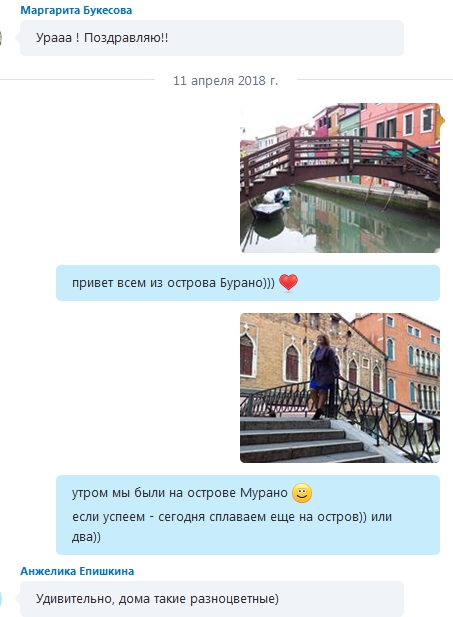Open the photo of the woman on the stone steps
The image size is (453, 617).
point(340,388)
